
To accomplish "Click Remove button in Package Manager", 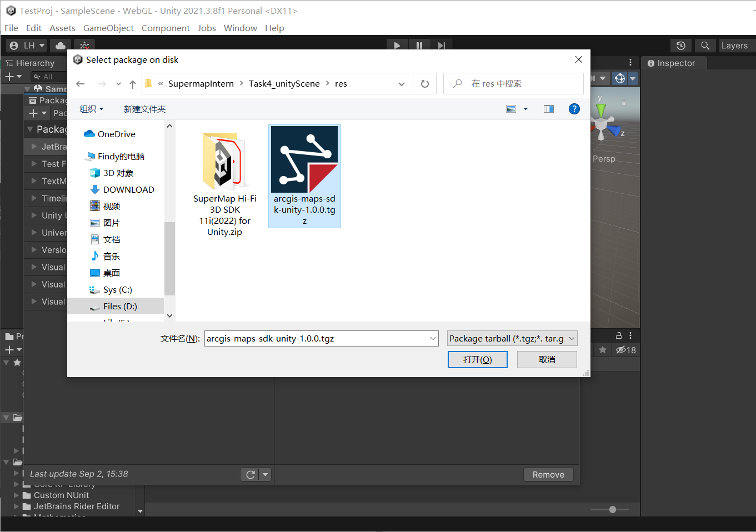I will tap(548, 474).
